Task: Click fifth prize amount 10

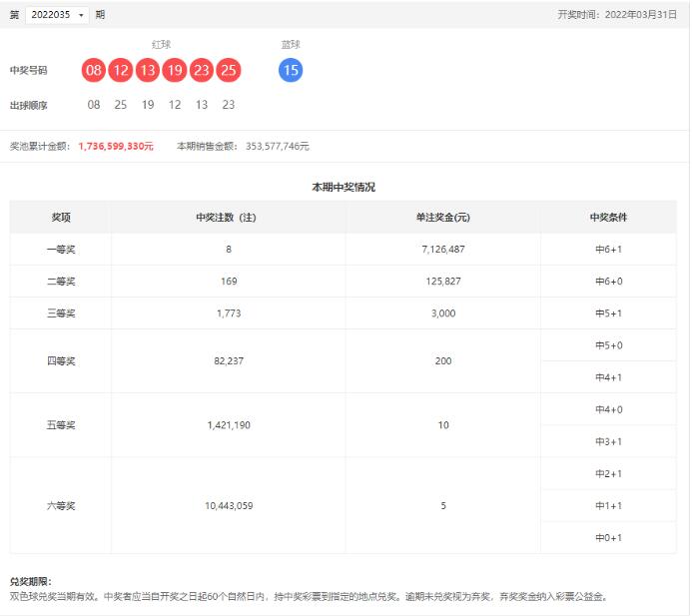Action: pos(442,425)
